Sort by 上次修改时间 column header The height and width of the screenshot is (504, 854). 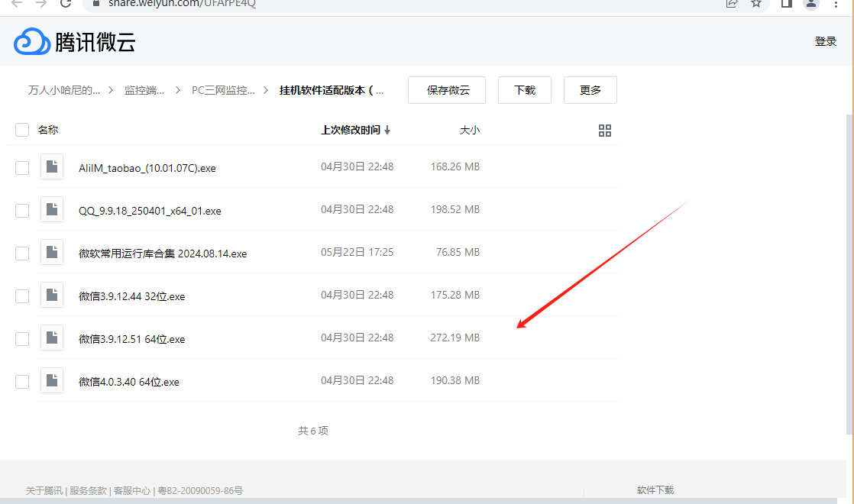[355, 130]
